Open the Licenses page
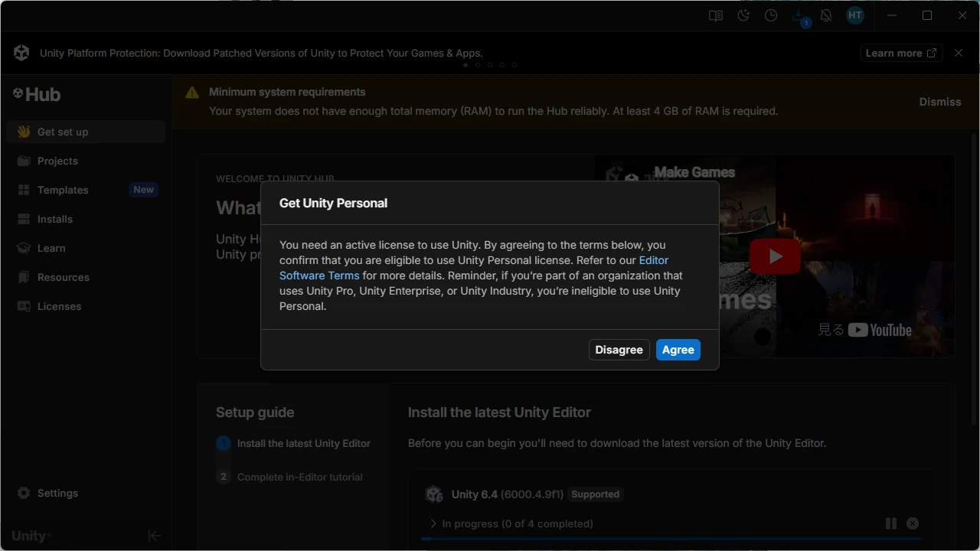This screenshot has width=980, height=551. click(86, 306)
